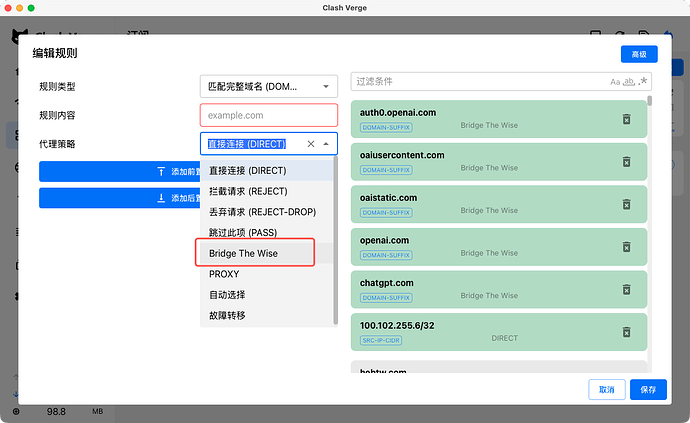This screenshot has width=690, height=423.
Task: Click 添加前置 prepend rule button
Action: [120, 171]
